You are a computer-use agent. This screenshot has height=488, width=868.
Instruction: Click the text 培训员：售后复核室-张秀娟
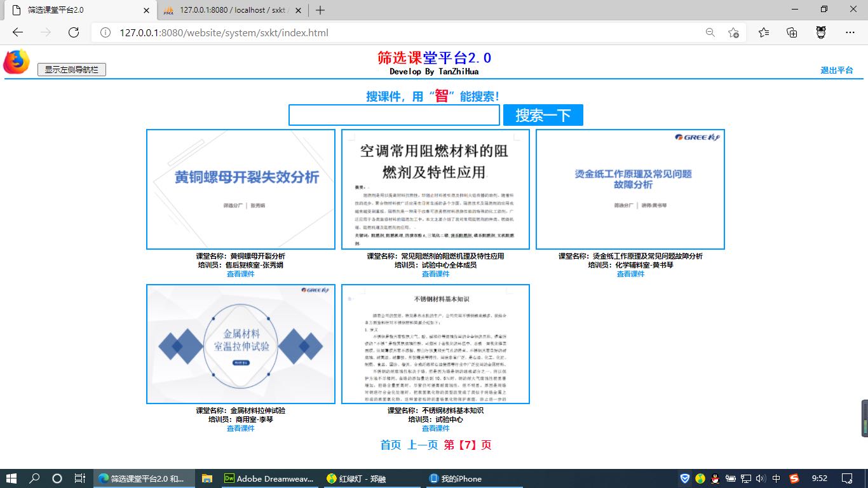[241, 265]
